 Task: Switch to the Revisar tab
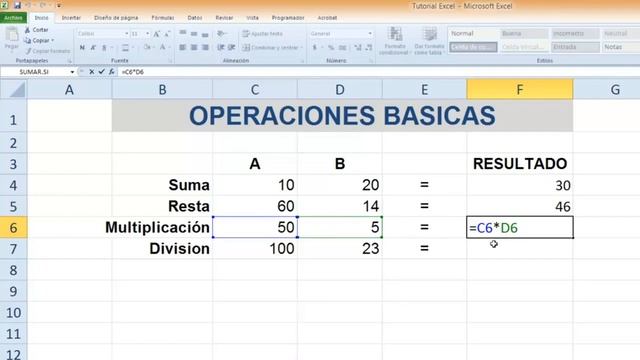(224, 18)
